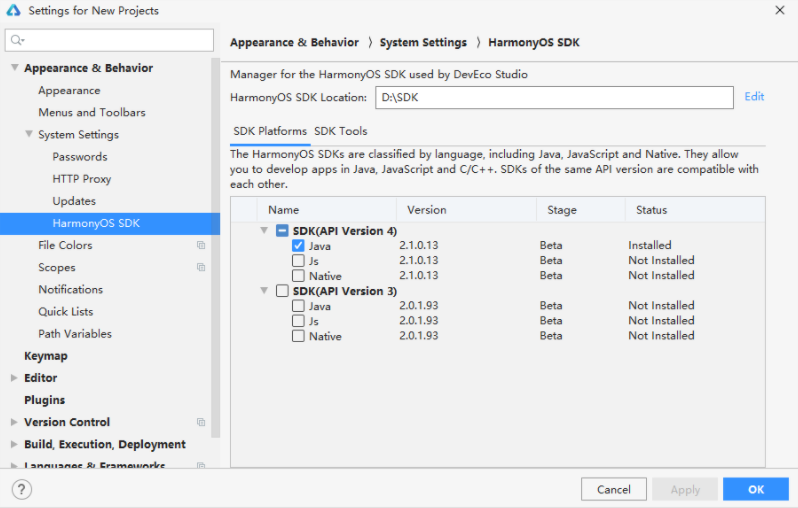Image resolution: width=798 pixels, height=508 pixels.
Task: Collapse the SDK(API Version 3) group
Action: [264, 291]
